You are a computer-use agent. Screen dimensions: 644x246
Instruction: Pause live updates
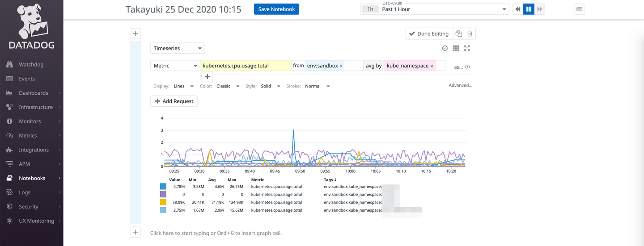(529, 9)
